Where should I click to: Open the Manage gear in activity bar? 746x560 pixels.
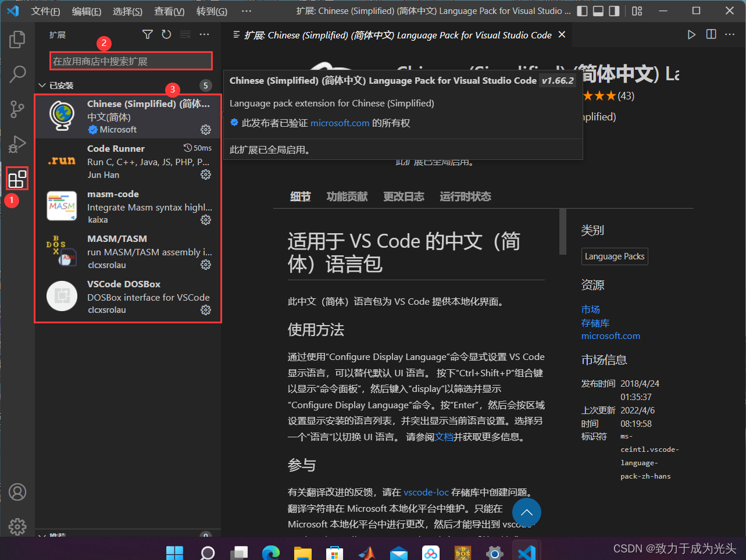point(17,526)
